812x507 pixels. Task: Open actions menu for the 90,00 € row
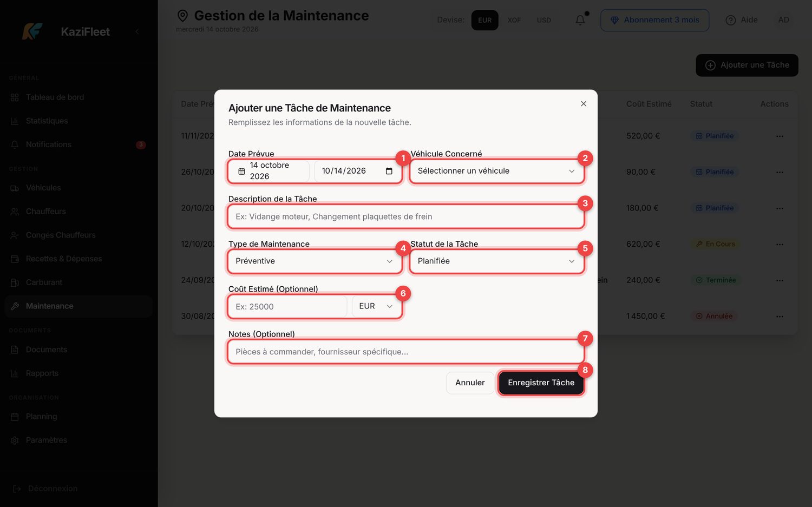780,172
